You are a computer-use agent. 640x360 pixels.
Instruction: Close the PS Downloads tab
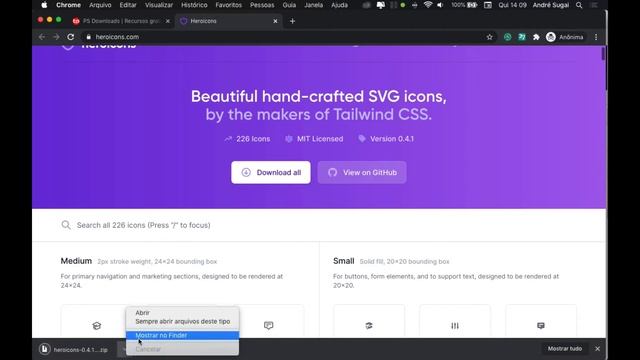tap(167, 21)
